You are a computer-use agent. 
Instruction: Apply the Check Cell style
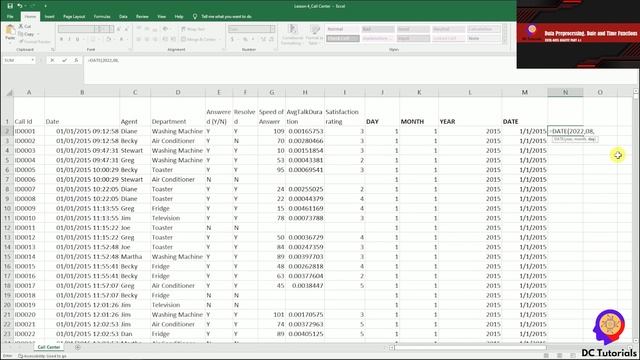(x=343, y=38)
